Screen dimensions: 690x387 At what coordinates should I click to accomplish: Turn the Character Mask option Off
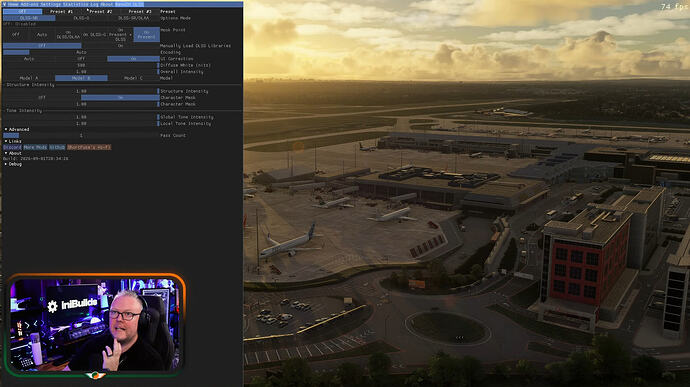pos(42,97)
